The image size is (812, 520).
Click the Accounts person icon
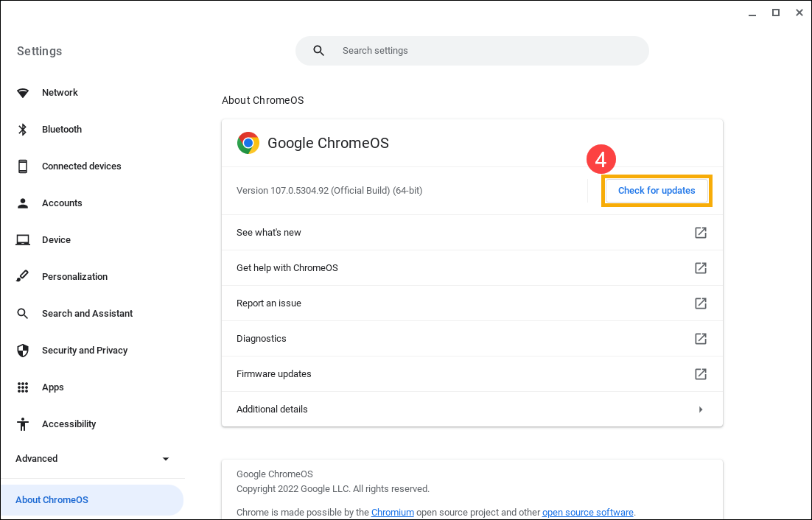(x=23, y=203)
